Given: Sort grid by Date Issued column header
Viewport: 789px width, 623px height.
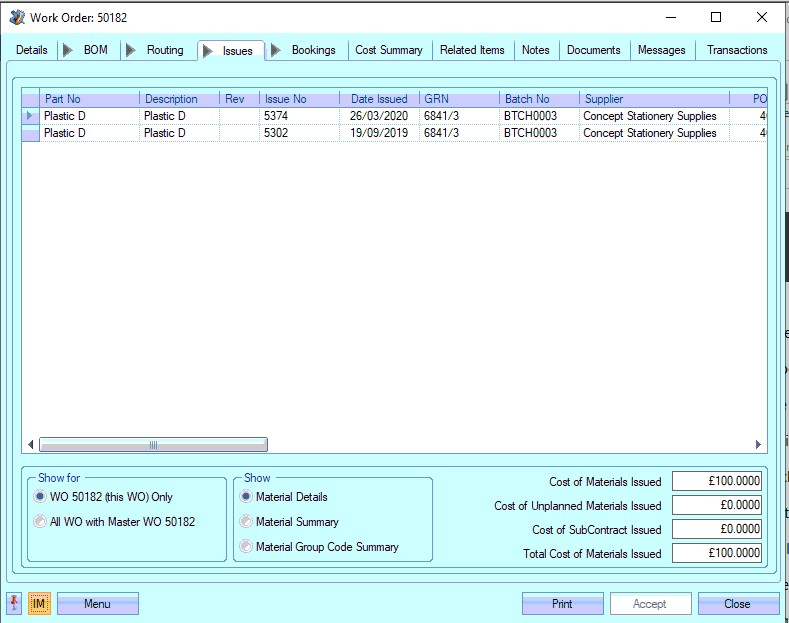Looking at the screenshot, I should [379, 99].
